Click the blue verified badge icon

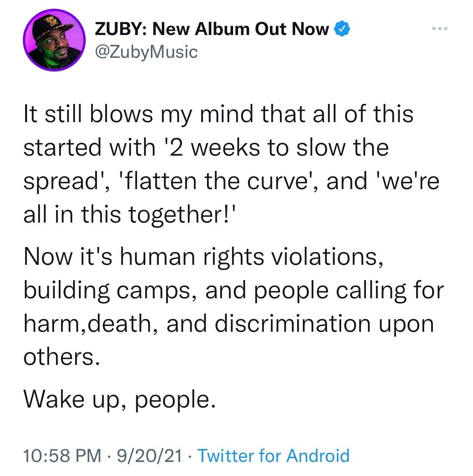tap(342, 29)
